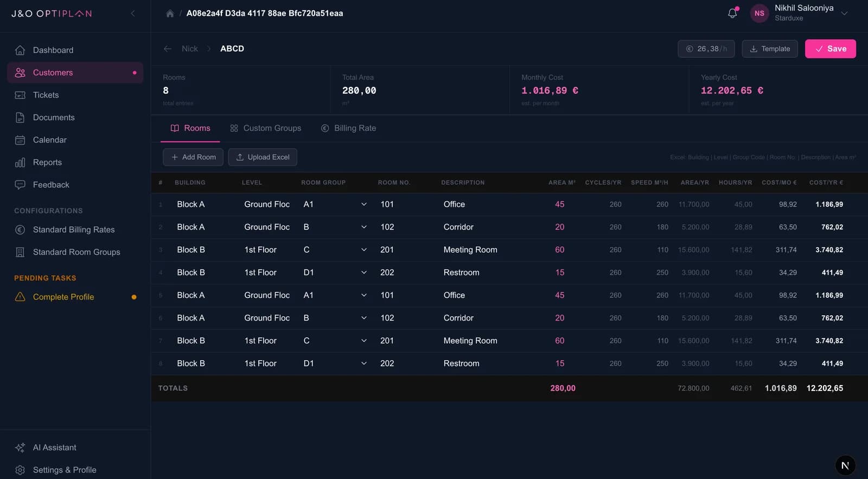Switch to the Rooms tab
The image size is (868, 479).
(190, 129)
